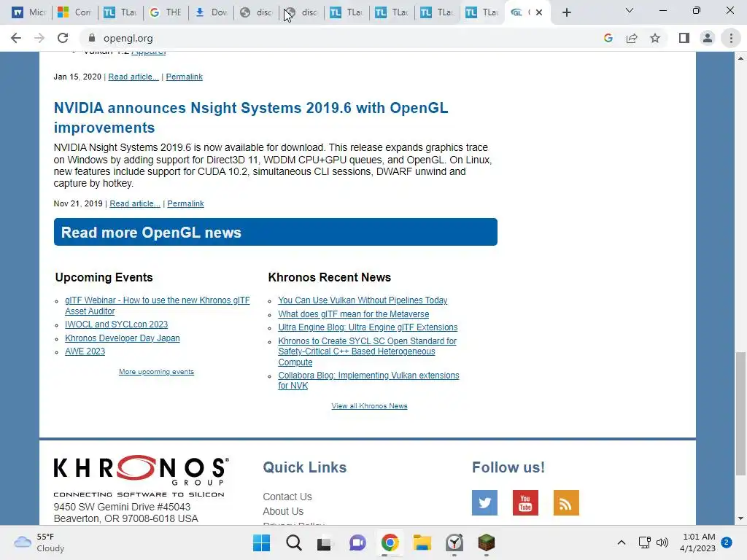Open Chat app from taskbar
This screenshot has height=560, width=747.
tap(357, 542)
